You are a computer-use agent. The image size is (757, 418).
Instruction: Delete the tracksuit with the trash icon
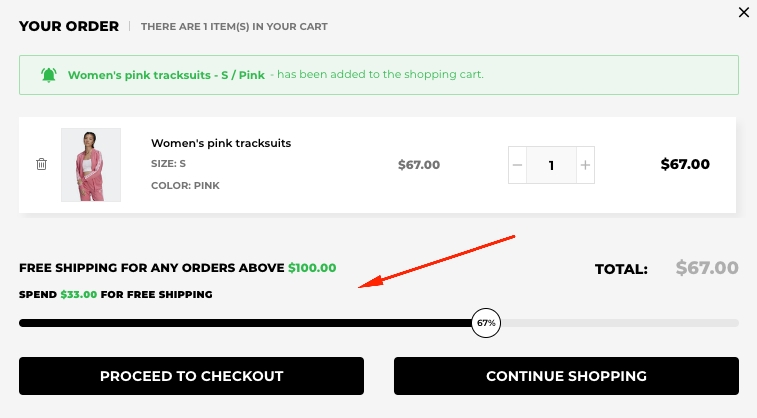[41, 164]
